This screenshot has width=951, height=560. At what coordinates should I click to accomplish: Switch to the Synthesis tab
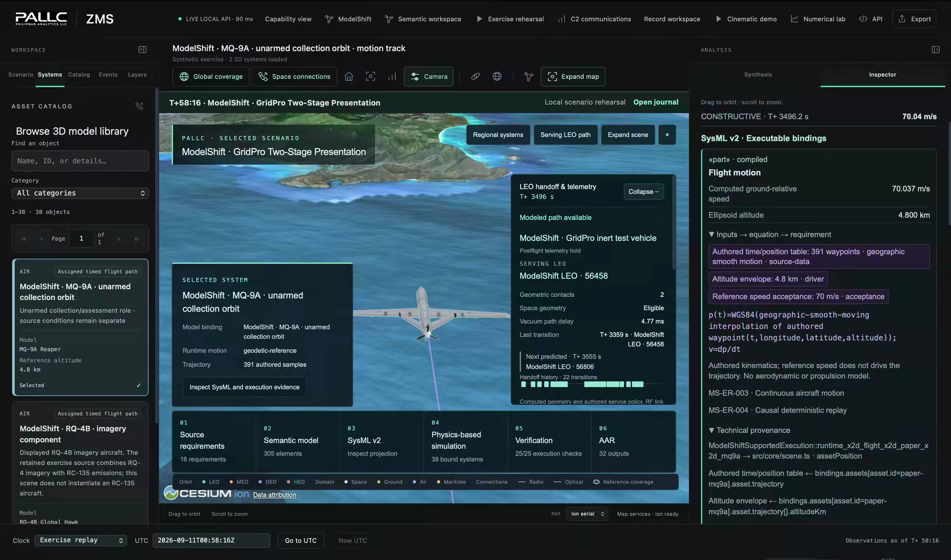(x=758, y=75)
